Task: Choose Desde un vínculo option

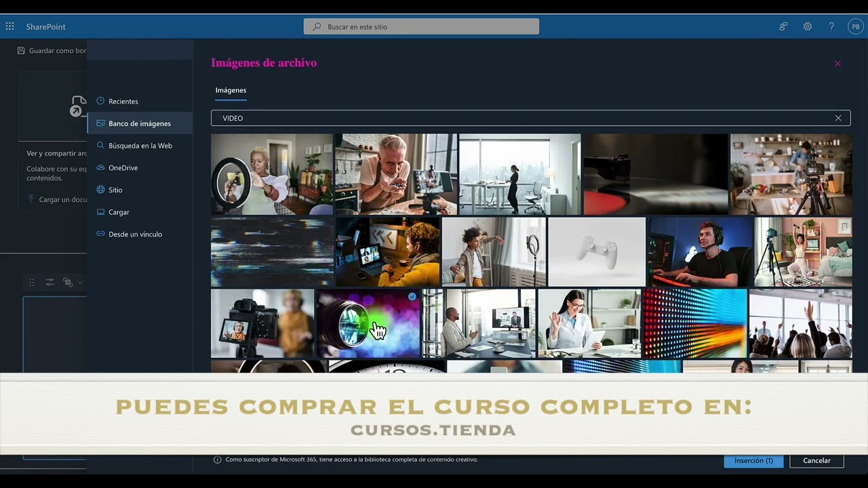Action: coord(140,234)
